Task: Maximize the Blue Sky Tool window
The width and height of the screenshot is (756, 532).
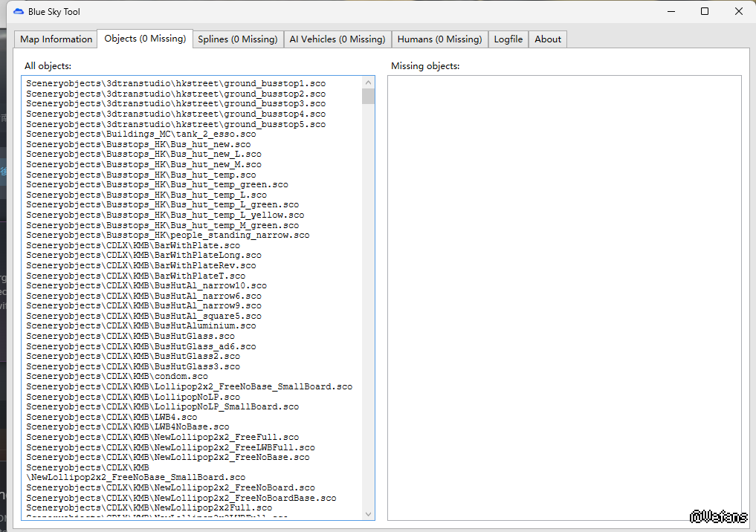Action: pos(705,12)
